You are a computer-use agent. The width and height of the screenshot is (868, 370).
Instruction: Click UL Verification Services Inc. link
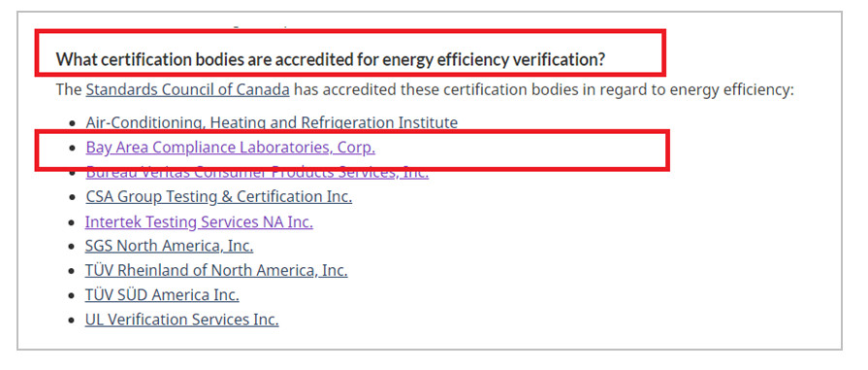pos(181,320)
